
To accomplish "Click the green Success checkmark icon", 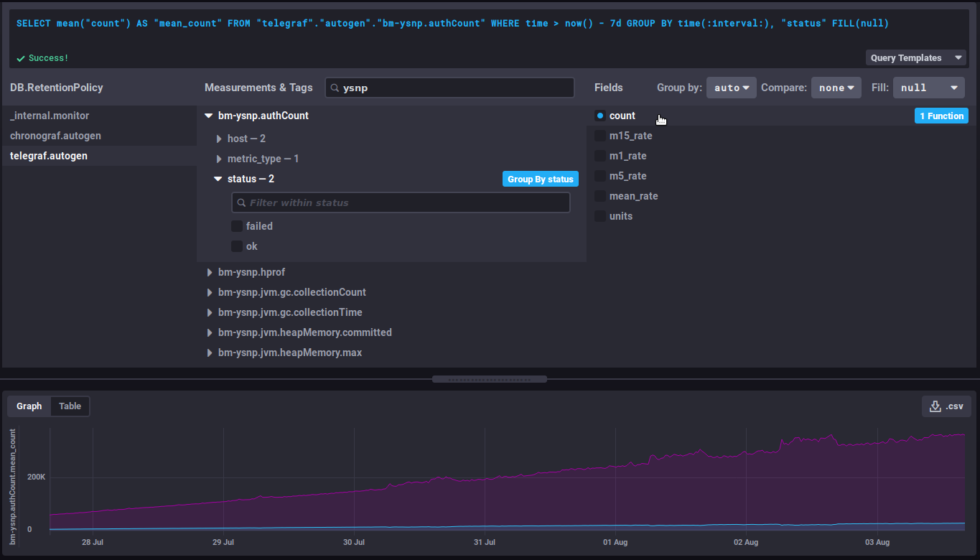I will [21, 58].
